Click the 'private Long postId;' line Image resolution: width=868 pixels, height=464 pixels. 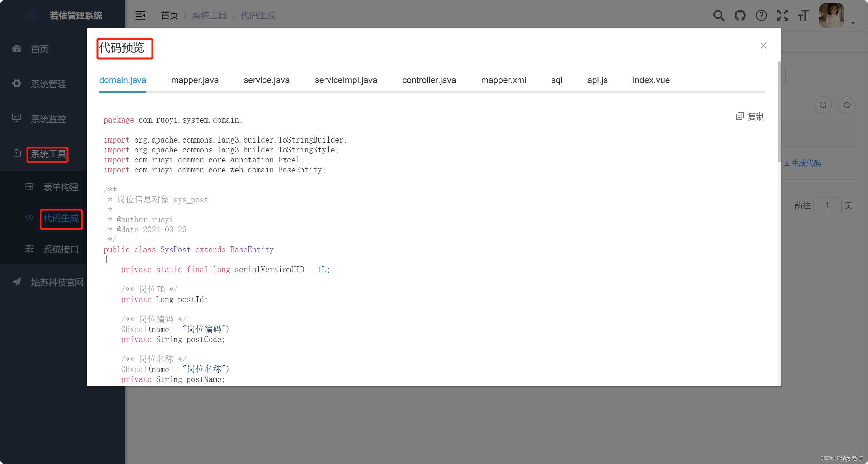(164, 300)
